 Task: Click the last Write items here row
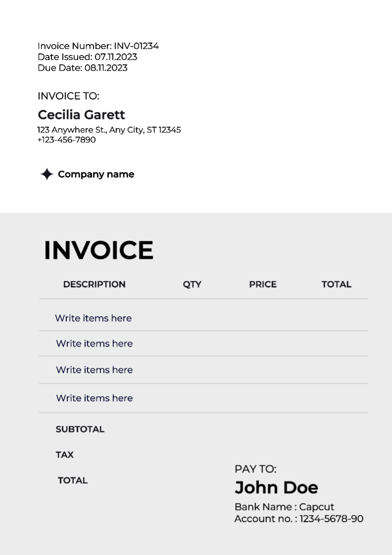94,398
